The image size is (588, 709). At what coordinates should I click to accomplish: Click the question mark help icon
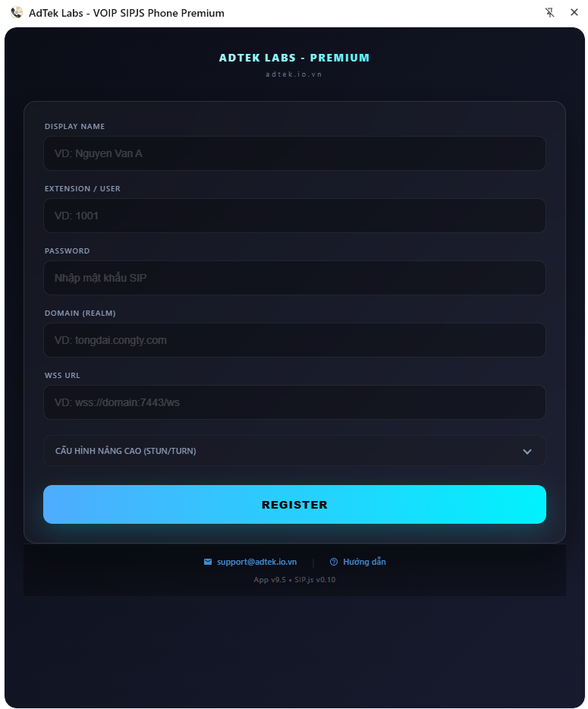334,562
